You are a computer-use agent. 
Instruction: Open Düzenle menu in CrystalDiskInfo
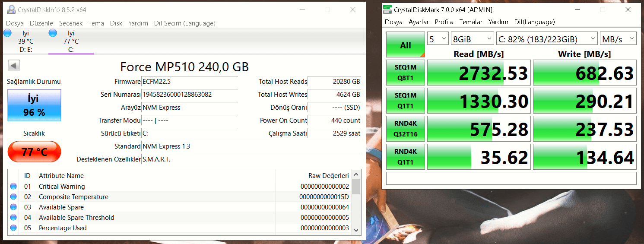tap(41, 23)
